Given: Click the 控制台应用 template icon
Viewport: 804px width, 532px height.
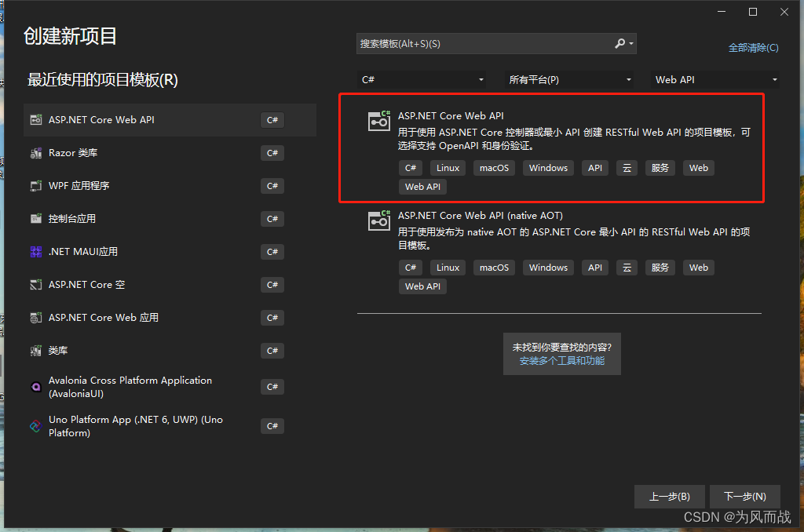Looking at the screenshot, I should 35,219.
